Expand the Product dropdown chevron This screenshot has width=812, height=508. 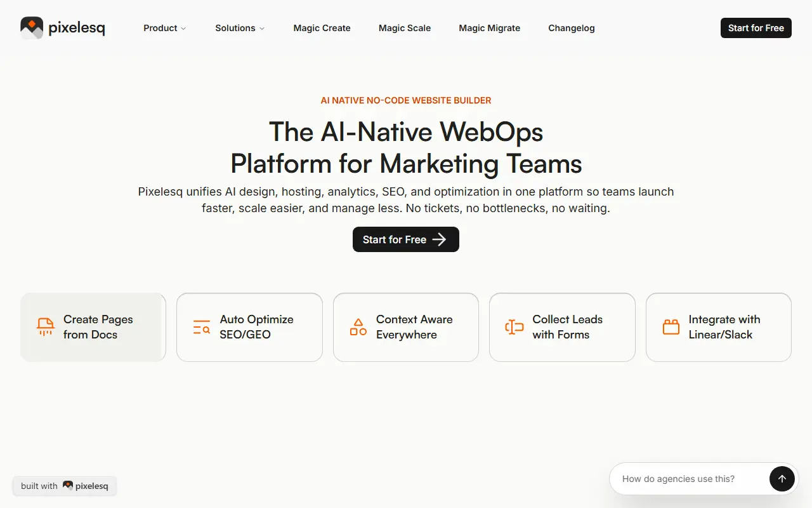click(183, 29)
